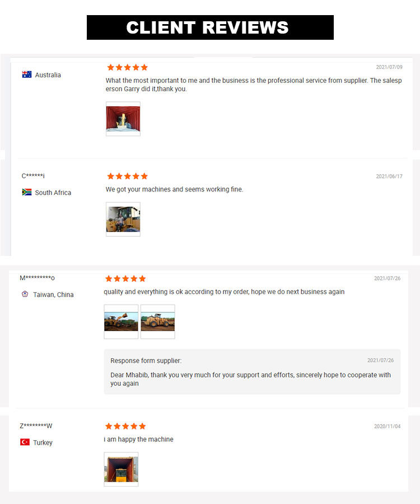Open second loader photo in Taiwan review
This screenshot has width=420, height=504.
tap(157, 321)
